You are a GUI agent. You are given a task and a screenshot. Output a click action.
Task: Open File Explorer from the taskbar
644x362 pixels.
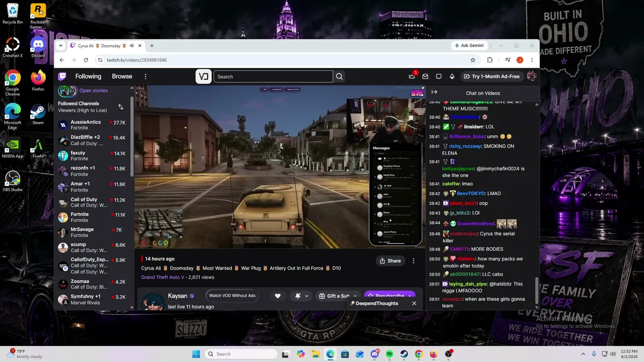tap(315, 354)
